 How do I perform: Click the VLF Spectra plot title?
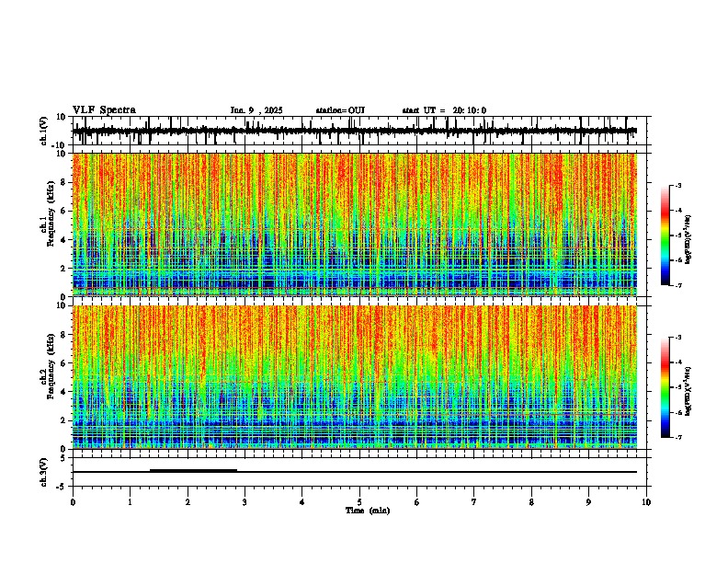(104, 110)
